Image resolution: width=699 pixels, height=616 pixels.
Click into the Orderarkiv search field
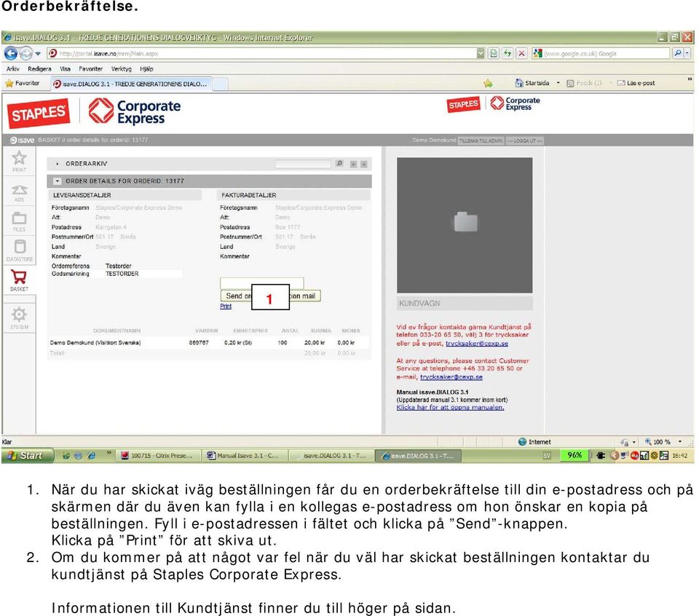tap(303, 164)
